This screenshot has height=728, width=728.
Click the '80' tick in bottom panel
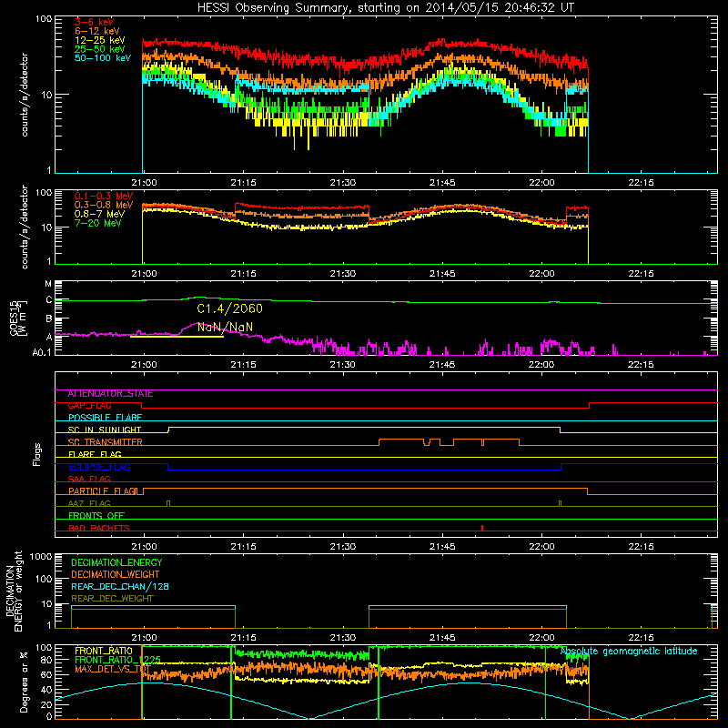[x=46, y=660]
